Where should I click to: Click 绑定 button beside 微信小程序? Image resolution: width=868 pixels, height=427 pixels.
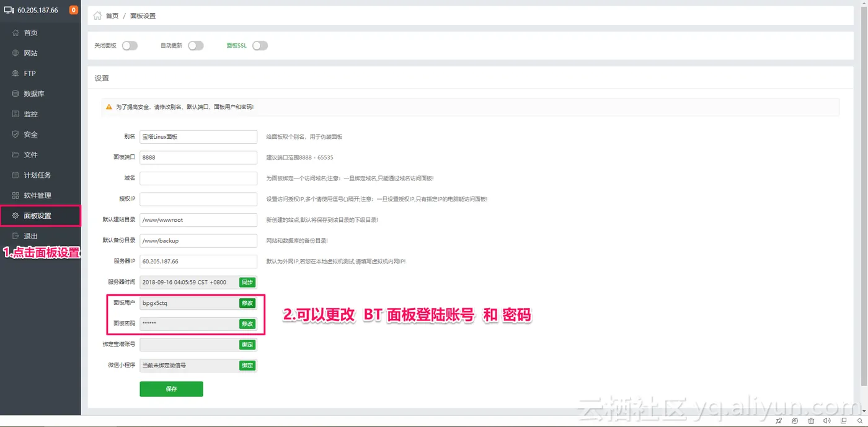247,366
